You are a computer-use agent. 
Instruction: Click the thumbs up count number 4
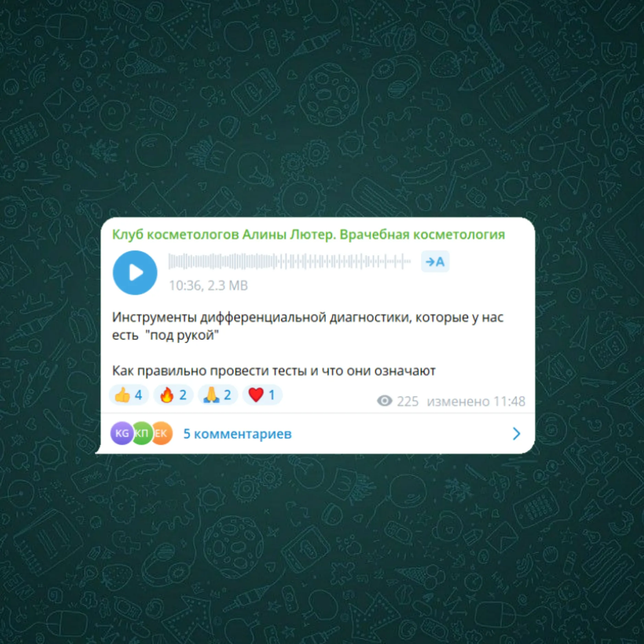pos(138,395)
